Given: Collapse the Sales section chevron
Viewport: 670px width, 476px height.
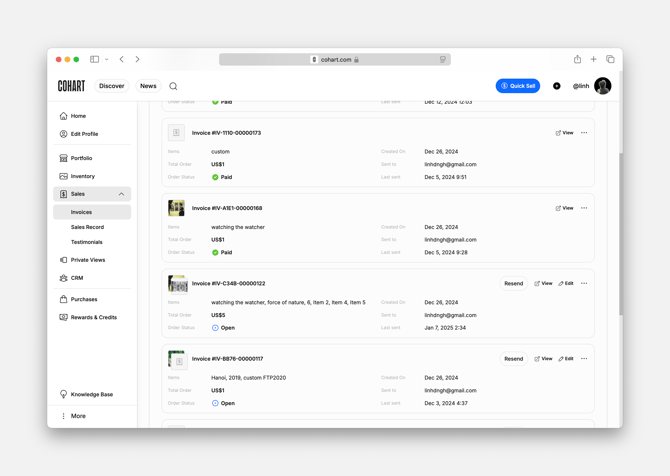Looking at the screenshot, I should (x=121, y=194).
